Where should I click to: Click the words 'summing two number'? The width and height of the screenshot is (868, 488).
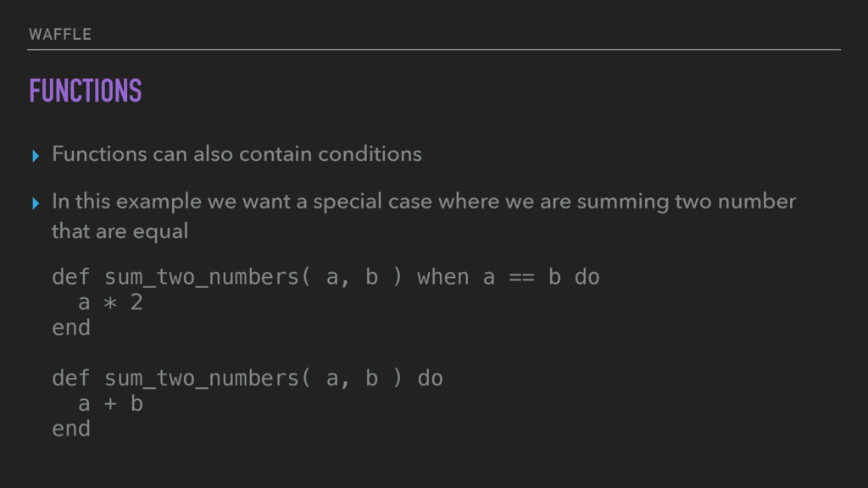click(x=687, y=202)
